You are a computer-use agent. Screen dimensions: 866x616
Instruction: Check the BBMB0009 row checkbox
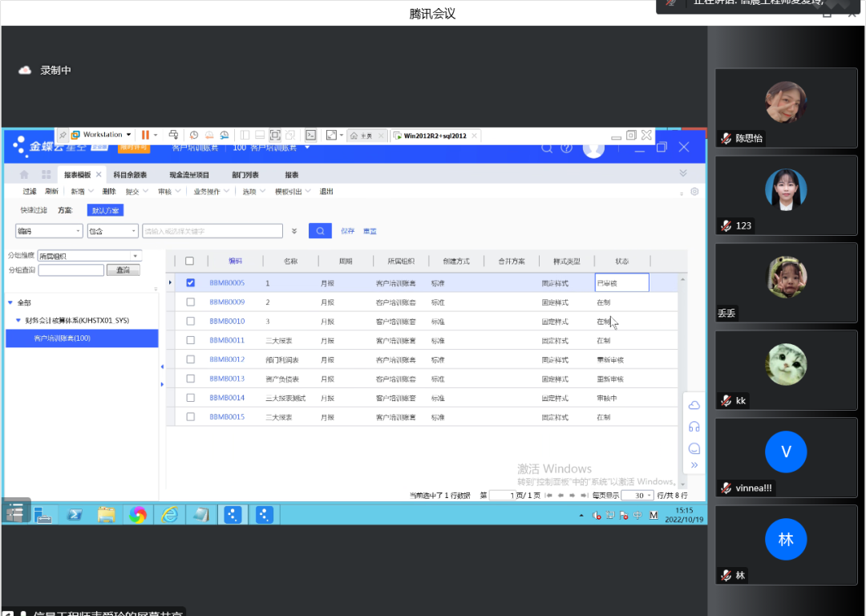click(x=191, y=302)
